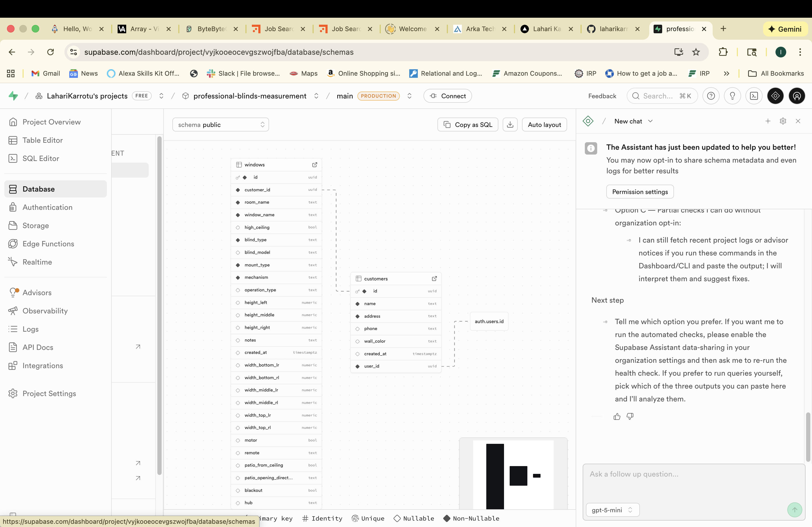
Task: Give a thumbs down to the assistant response
Action: tap(630, 416)
